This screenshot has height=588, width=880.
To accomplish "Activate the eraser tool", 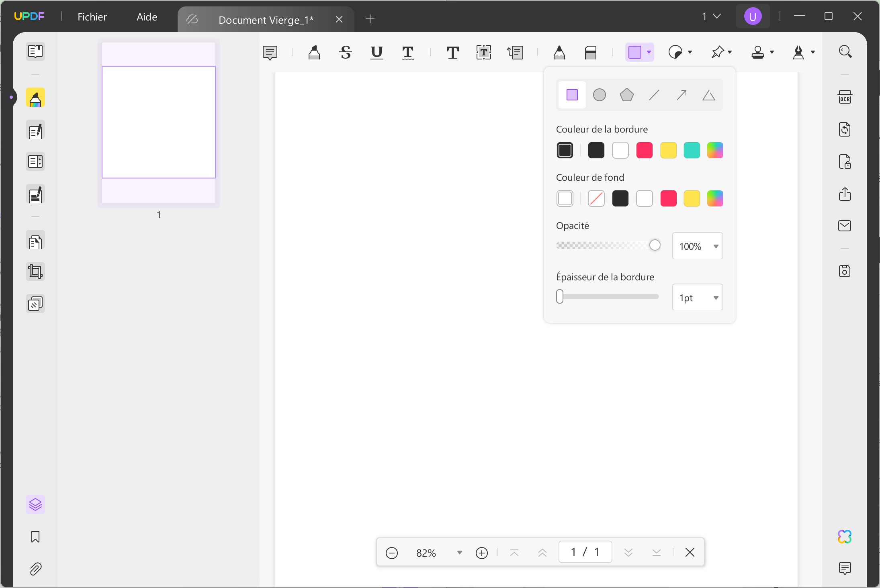I will click(x=591, y=53).
